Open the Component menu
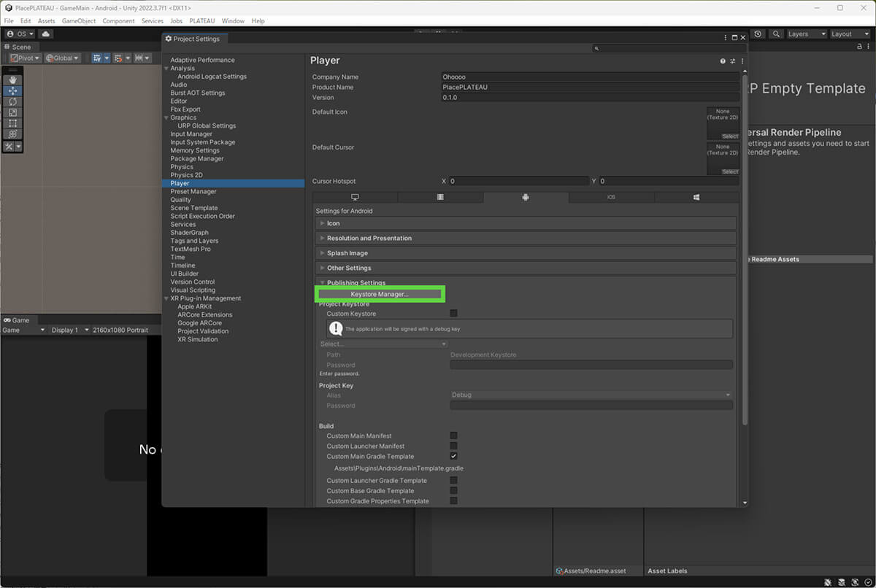This screenshot has width=876, height=588. point(118,21)
